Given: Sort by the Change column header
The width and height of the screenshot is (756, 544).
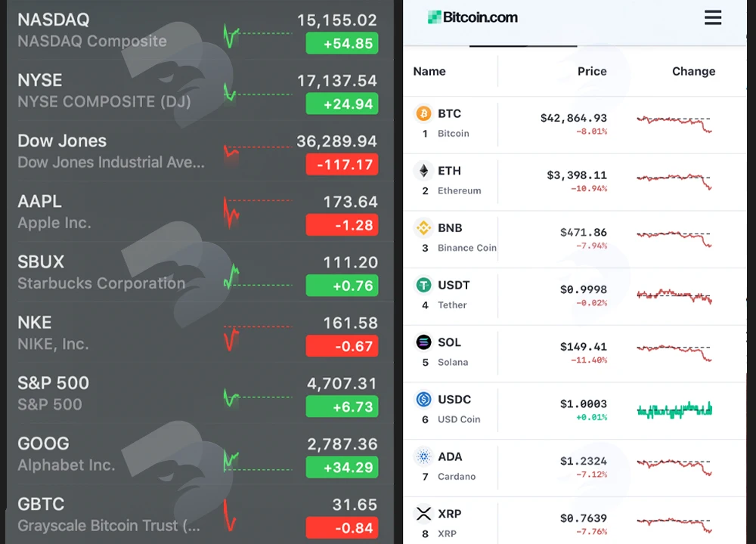Looking at the screenshot, I should click(x=693, y=71).
